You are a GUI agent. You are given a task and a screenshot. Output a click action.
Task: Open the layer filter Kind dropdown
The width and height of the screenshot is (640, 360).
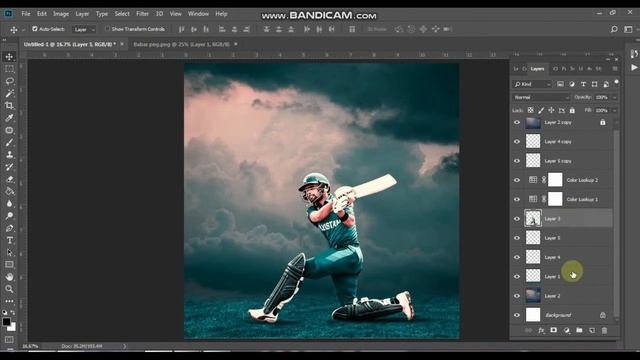[x=532, y=84]
